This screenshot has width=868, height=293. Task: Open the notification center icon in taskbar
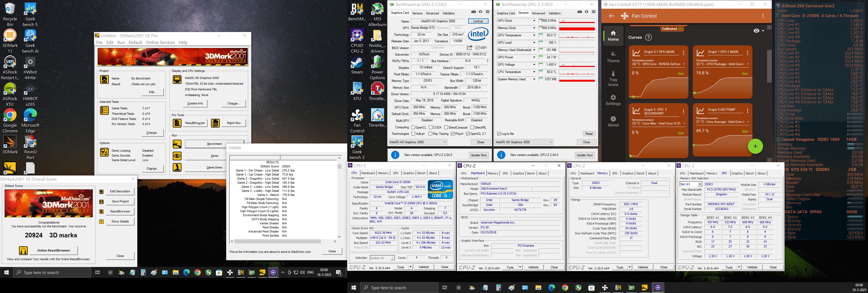pos(339,273)
